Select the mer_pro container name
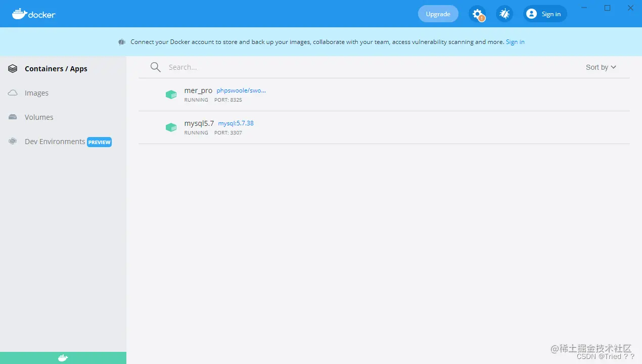Screen dimensions: 642x364 click(198, 90)
